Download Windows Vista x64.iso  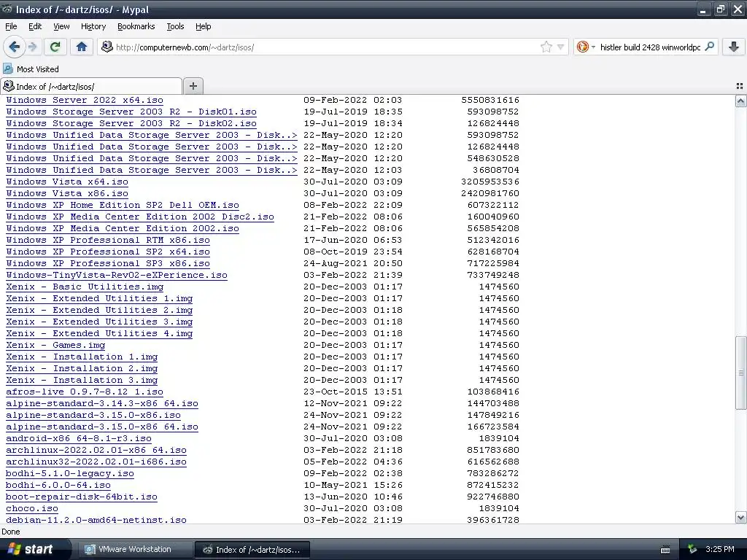point(66,182)
